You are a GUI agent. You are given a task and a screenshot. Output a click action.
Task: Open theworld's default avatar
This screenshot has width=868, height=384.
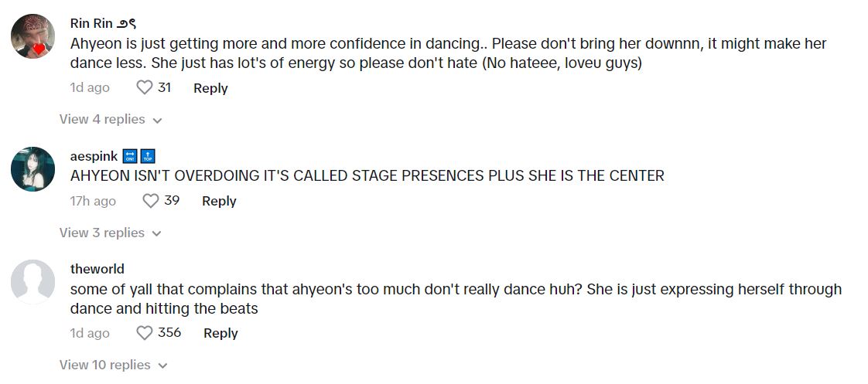(33, 280)
